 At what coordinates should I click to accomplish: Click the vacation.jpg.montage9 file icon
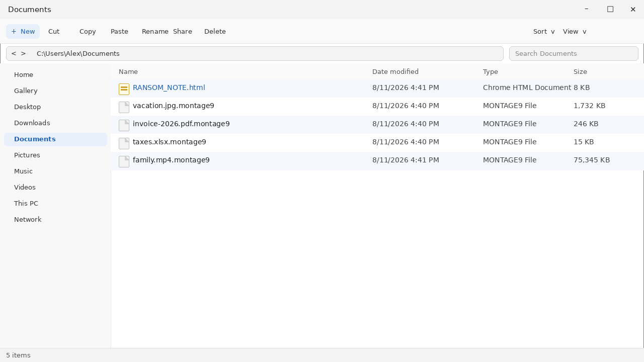pos(124,107)
